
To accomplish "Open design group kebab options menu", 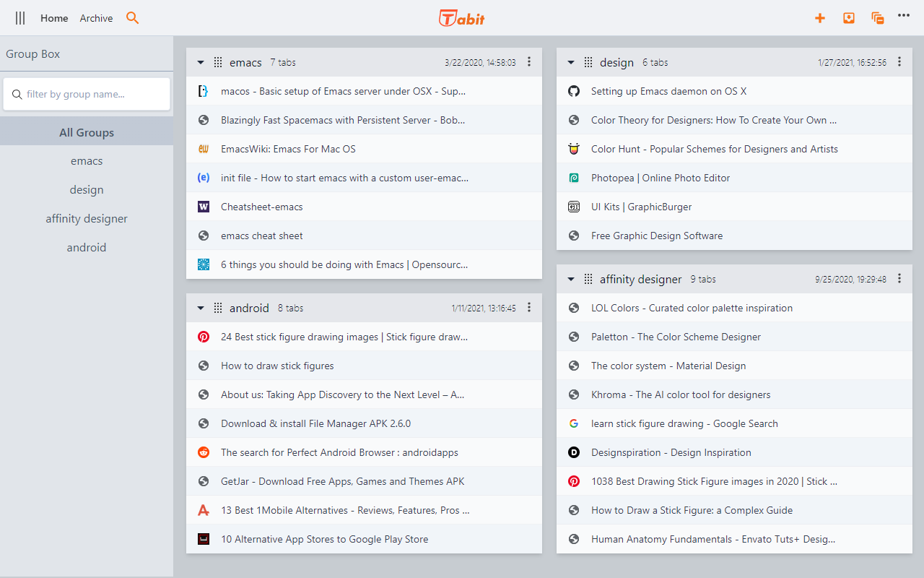I will pos(899,62).
